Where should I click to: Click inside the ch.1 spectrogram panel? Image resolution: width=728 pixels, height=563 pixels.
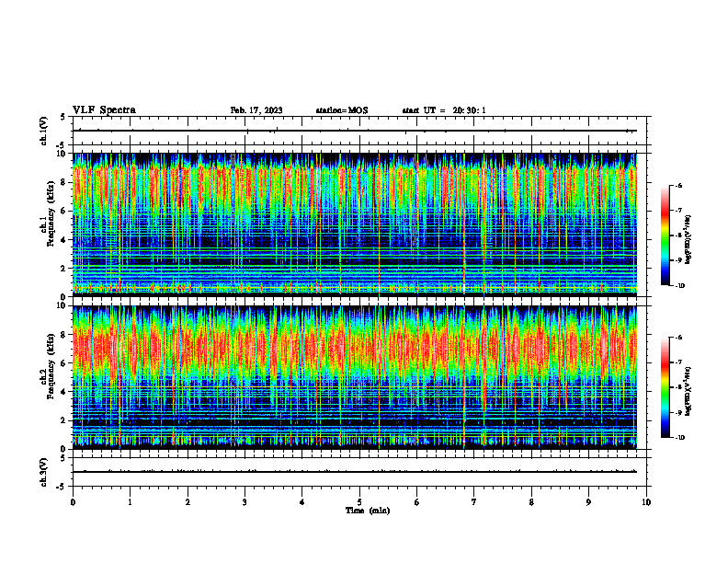tap(354, 224)
